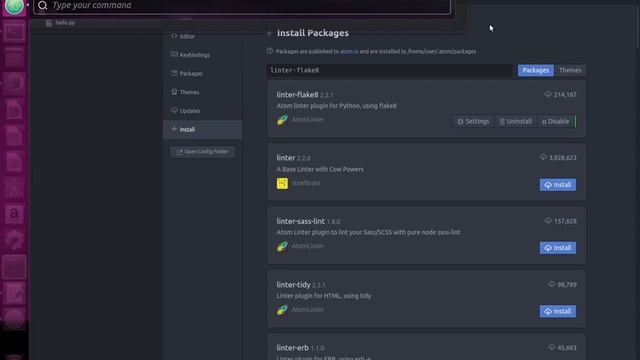
Task: Open the linter package title
Action: pos(286,158)
